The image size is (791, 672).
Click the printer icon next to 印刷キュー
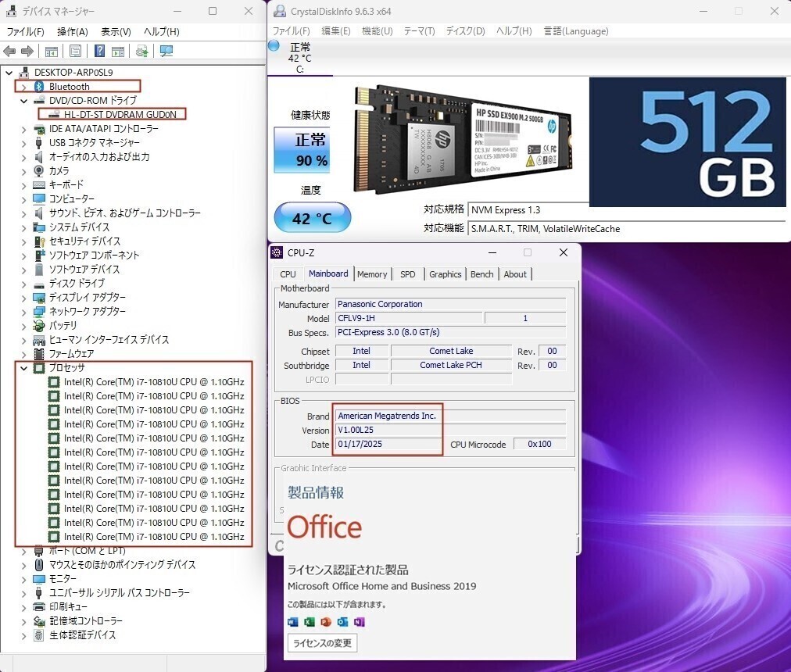(39, 606)
